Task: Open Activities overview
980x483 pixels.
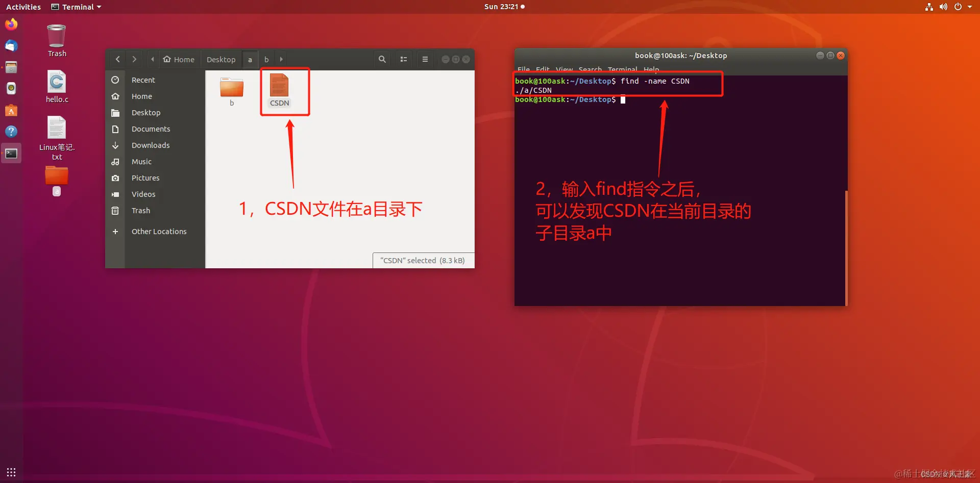Action: pos(23,7)
